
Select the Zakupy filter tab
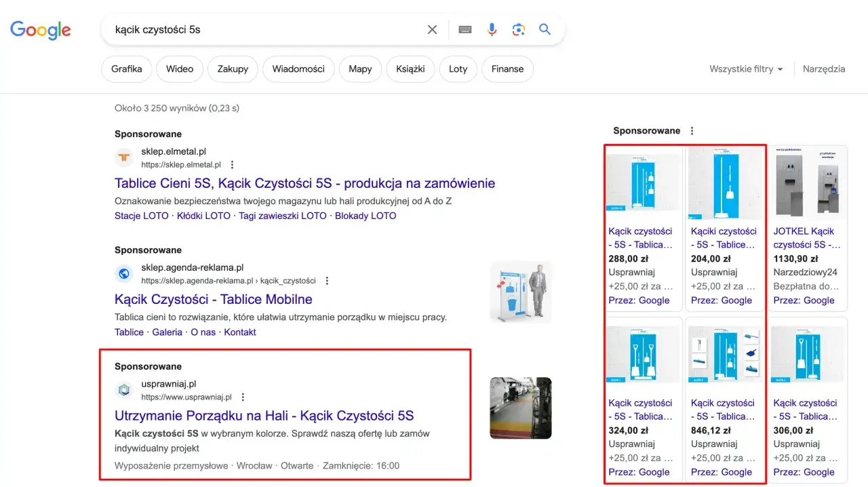coord(233,69)
